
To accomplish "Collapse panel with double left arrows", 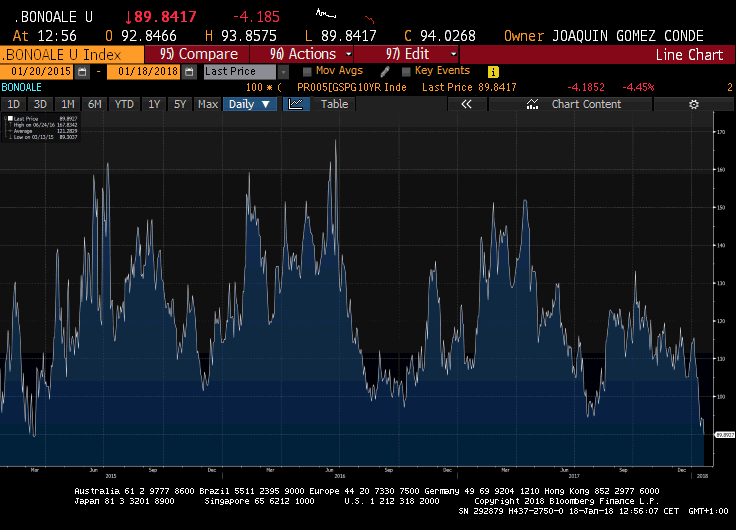I will [x=466, y=104].
